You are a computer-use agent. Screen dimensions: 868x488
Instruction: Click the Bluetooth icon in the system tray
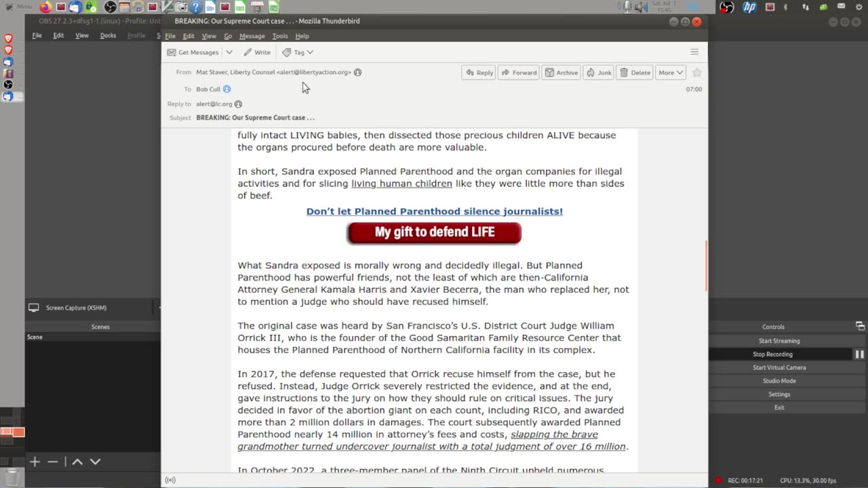[786, 7]
